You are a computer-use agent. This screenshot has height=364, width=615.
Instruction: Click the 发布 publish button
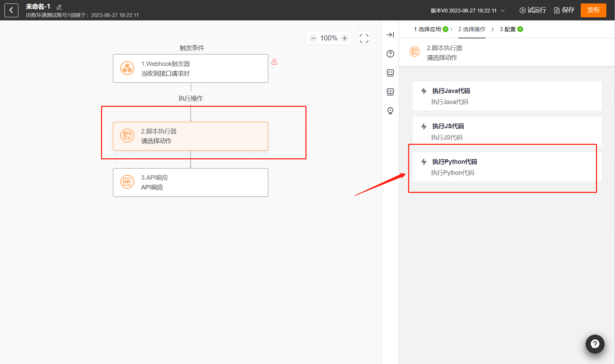593,10
